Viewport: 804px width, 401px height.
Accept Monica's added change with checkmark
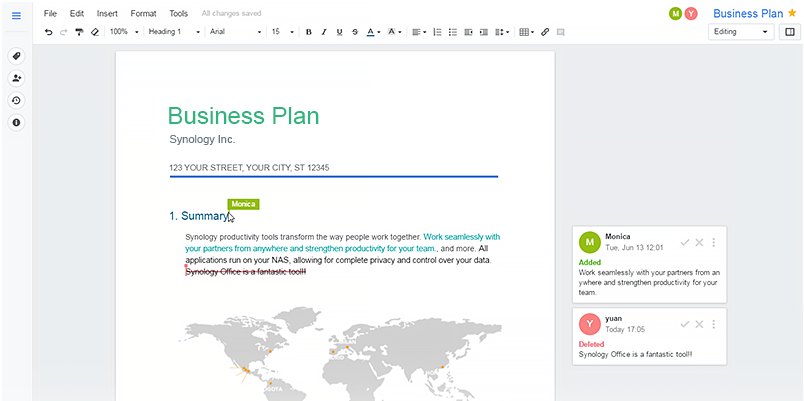(685, 242)
